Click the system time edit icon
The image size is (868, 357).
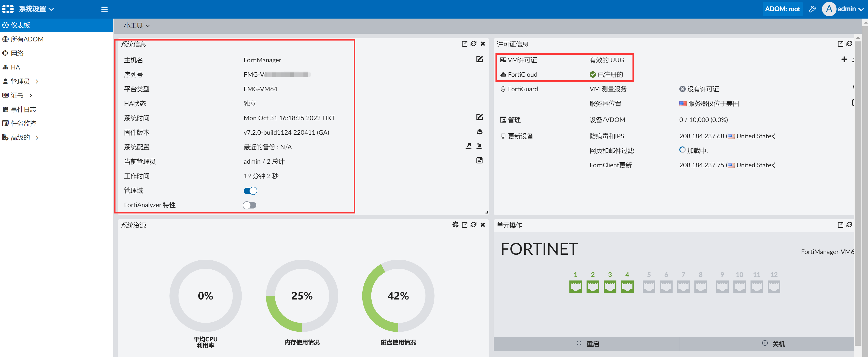coord(479,117)
